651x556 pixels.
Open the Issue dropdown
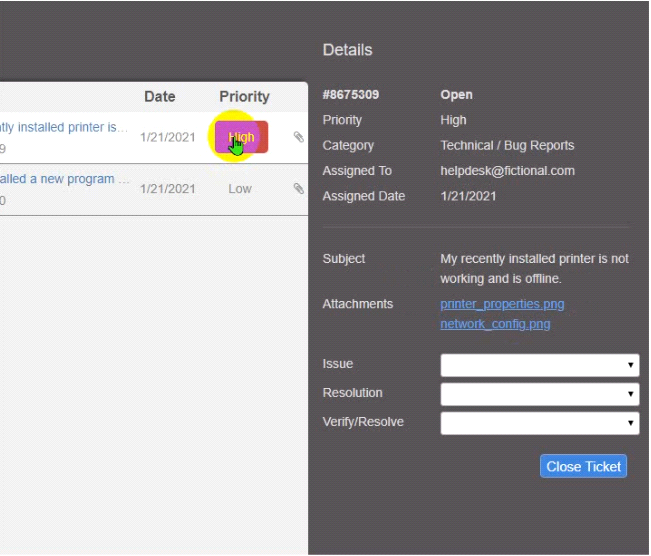click(540, 365)
